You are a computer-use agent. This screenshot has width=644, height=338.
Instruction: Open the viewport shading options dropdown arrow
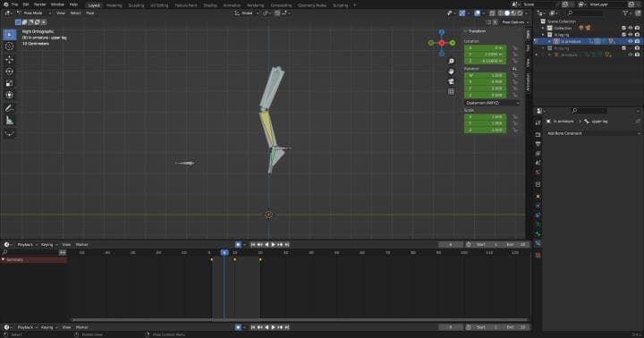point(526,13)
